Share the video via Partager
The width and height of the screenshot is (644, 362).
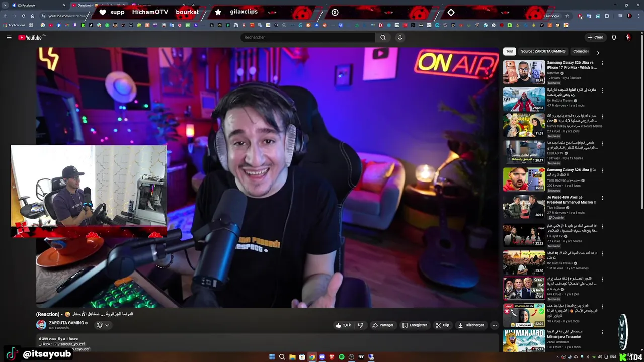point(383,325)
